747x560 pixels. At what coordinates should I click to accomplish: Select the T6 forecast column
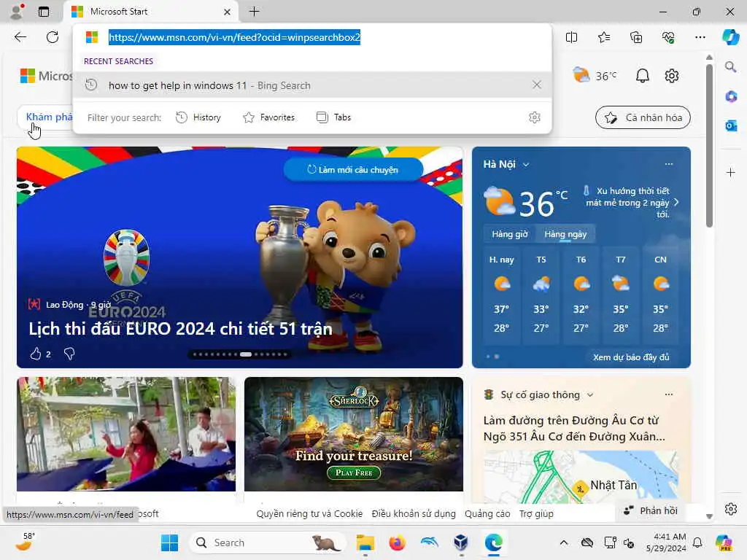581,294
